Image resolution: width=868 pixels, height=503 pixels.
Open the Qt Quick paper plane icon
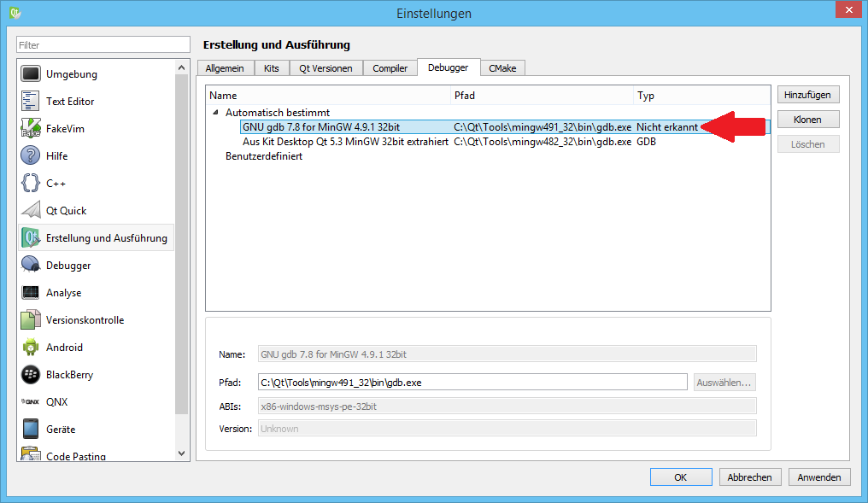point(31,210)
